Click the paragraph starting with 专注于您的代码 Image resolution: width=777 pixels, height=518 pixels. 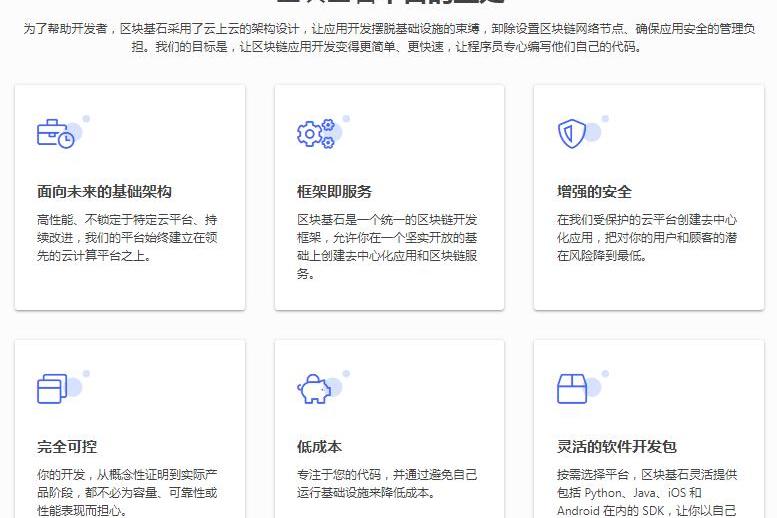[x=387, y=483]
